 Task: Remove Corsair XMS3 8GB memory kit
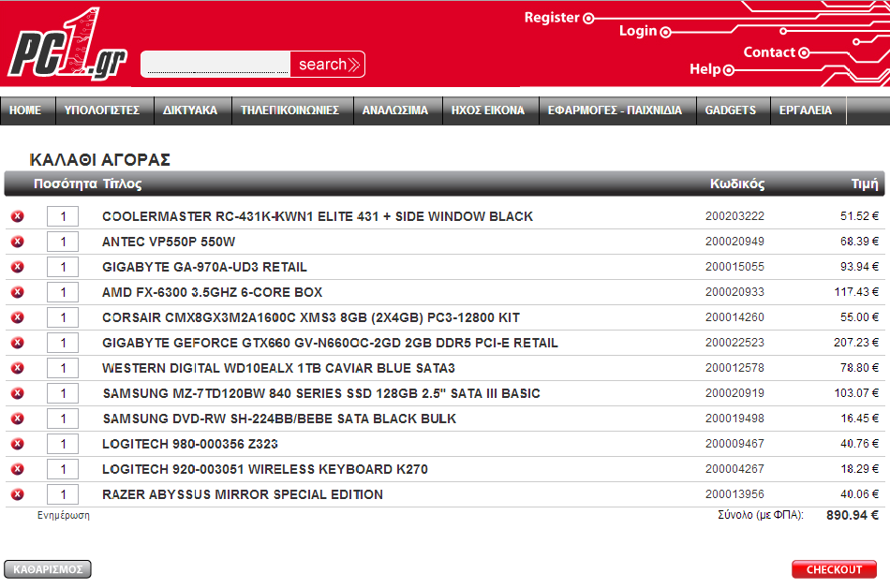[x=18, y=317]
